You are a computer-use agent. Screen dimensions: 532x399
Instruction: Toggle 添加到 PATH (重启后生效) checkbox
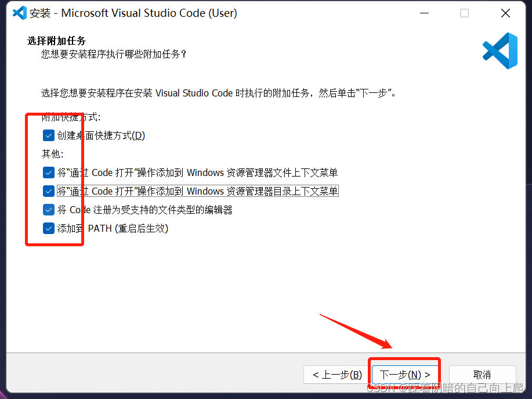coord(49,228)
